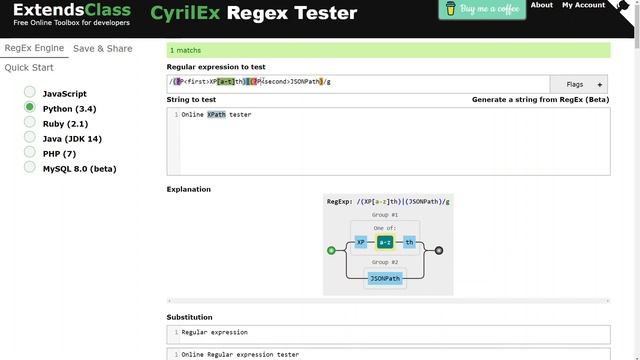Click the Substitution input 'Regular expression'
Screen dimensions: 640x360
[x=389, y=335]
